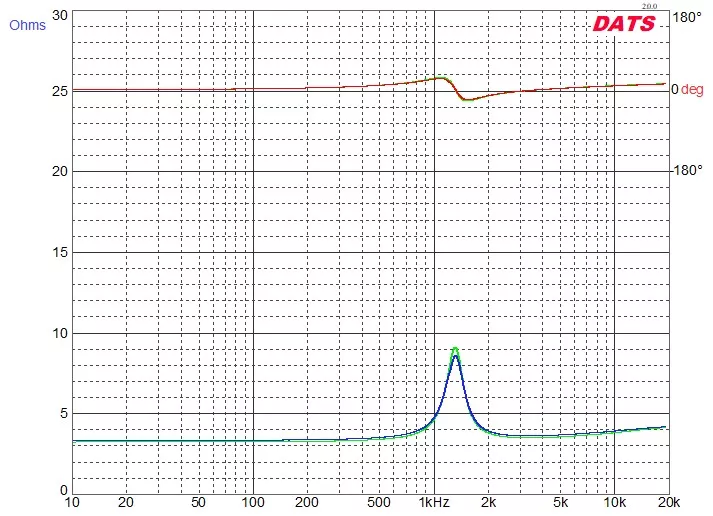Click the Ohms axis label
The image size is (713, 516).
point(27,25)
